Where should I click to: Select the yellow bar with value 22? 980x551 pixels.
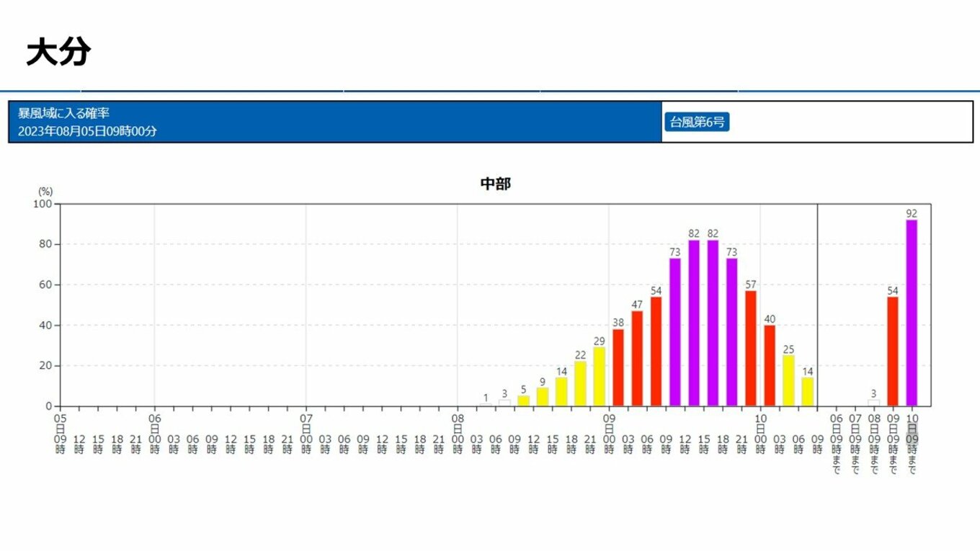click(x=580, y=383)
